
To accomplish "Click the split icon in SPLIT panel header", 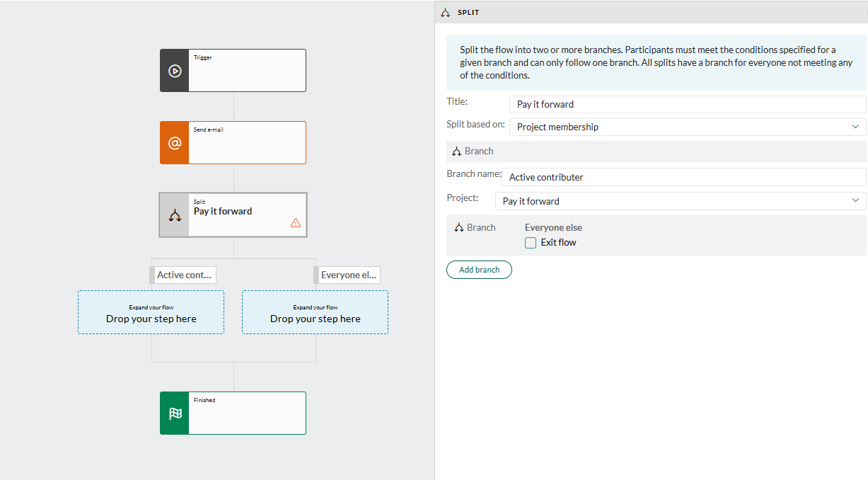I will pos(445,13).
